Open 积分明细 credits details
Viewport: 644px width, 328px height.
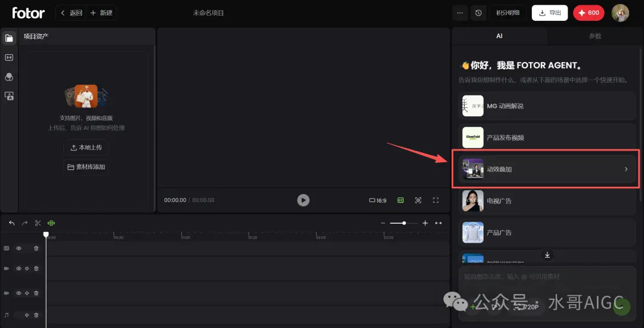tap(507, 13)
